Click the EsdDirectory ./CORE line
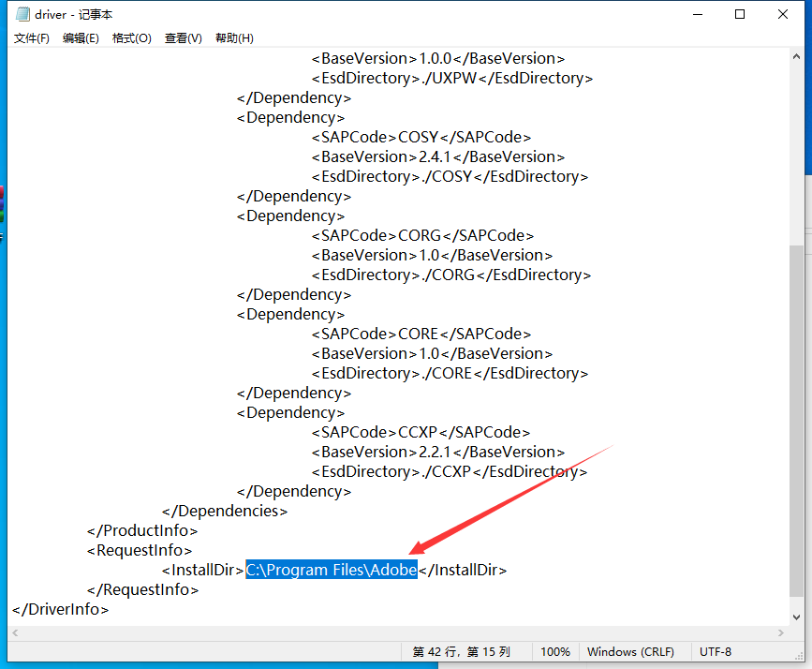Screen dimensions: 812x669 (450, 373)
